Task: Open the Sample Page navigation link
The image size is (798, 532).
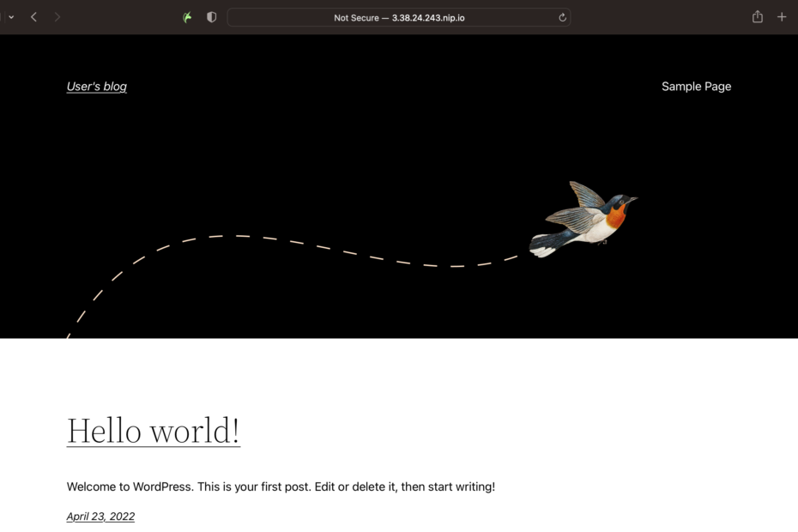Action: (x=696, y=87)
